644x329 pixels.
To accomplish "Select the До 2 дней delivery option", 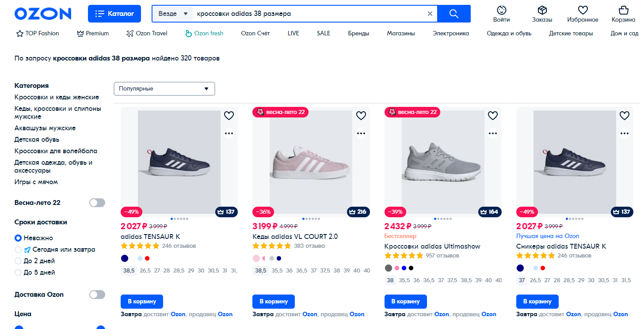I will coord(18,261).
